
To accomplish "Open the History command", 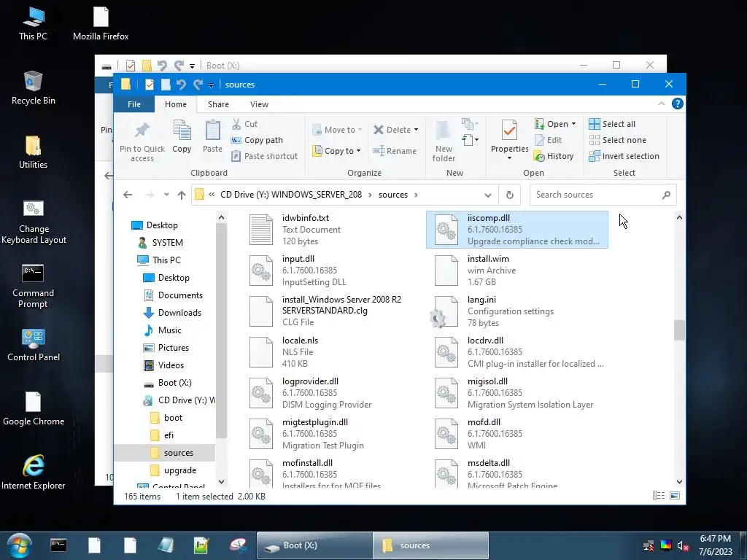I will pyautogui.click(x=554, y=156).
